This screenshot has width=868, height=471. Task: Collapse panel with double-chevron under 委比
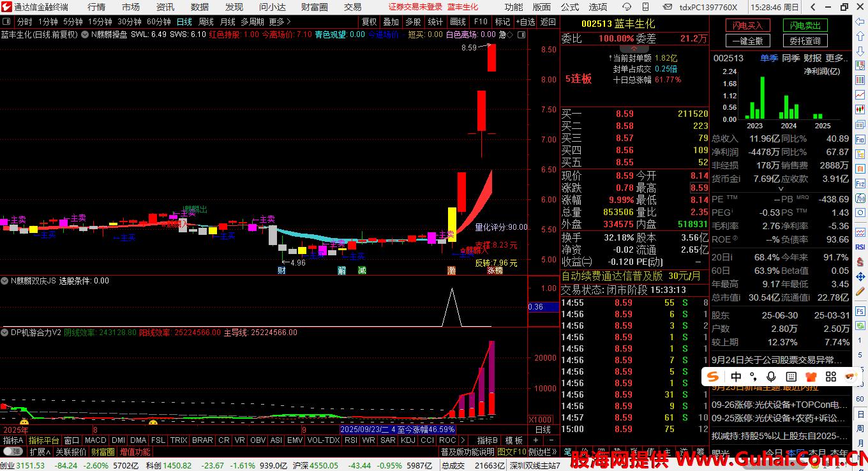634,48
